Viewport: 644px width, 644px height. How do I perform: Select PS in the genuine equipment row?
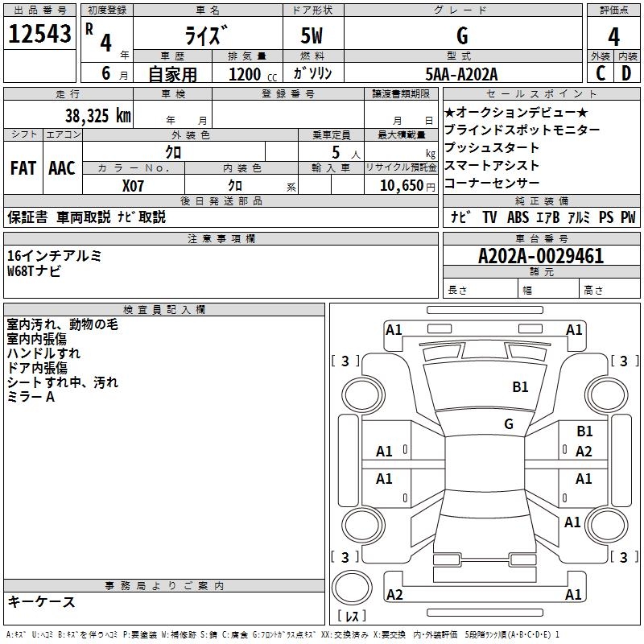point(606,217)
